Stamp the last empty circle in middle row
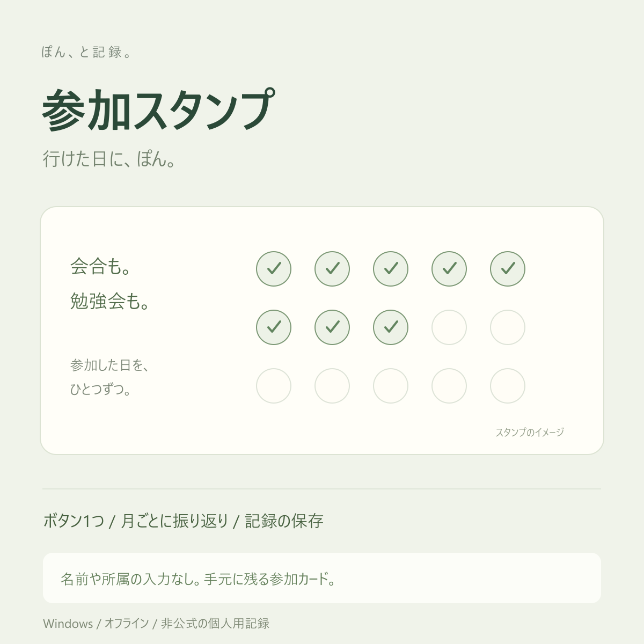Screen dimensions: 644x644 [x=508, y=327]
